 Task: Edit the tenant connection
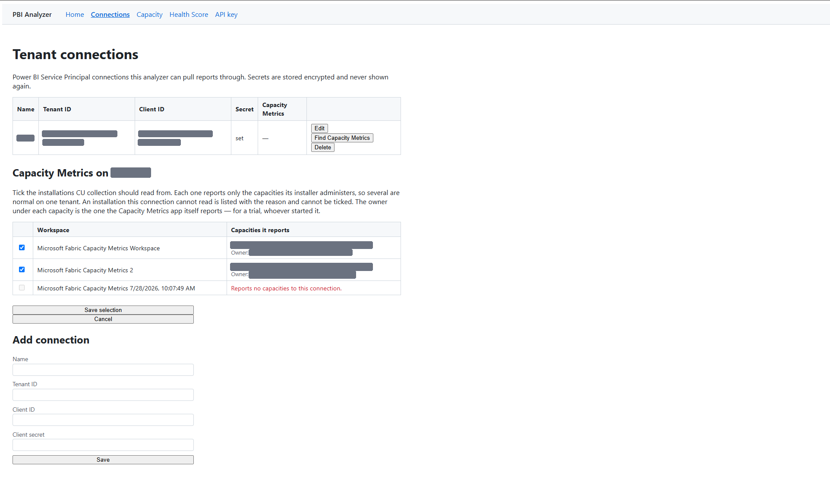(x=319, y=128)
